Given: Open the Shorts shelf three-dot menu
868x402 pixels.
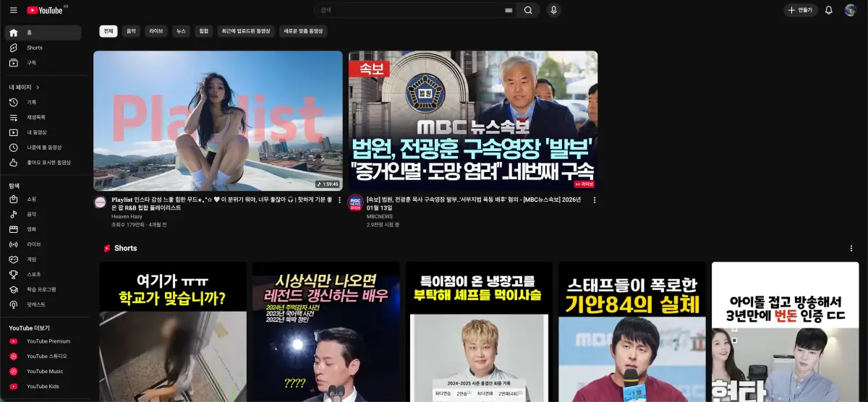Looking at the screenshot, I should pos(851,248).
